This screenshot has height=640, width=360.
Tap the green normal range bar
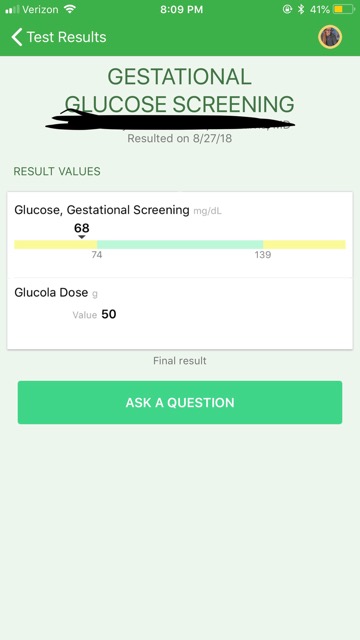(x=180, y=244)
